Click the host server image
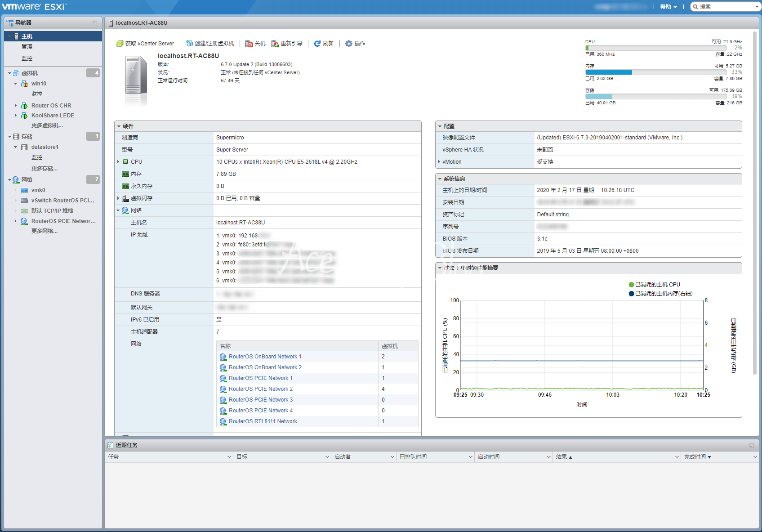Image resolution: width=762 pixels, height=532 pixels. (x=136, y=81)
